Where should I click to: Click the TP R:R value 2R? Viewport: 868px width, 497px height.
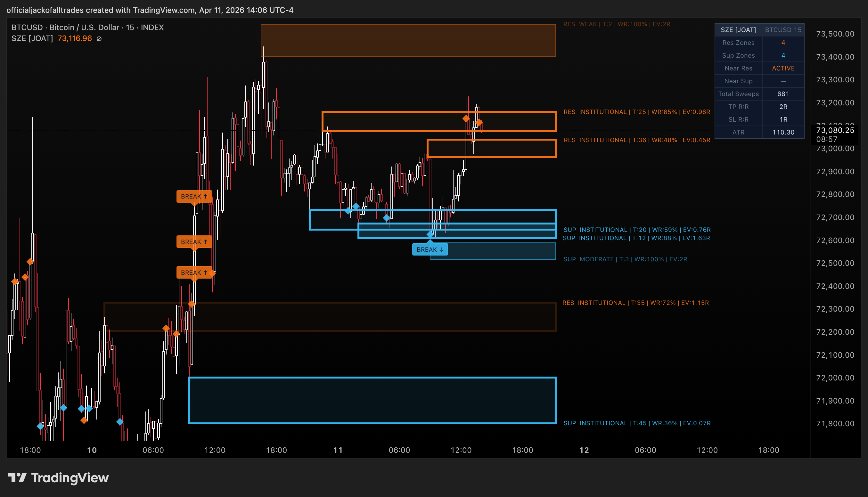click(783, 107)
